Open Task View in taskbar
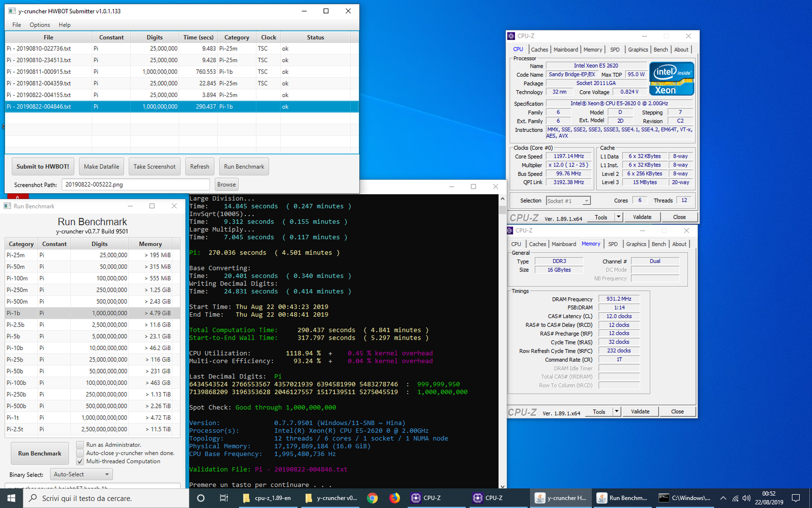The image size is (812, 508). tap(224, 498)
